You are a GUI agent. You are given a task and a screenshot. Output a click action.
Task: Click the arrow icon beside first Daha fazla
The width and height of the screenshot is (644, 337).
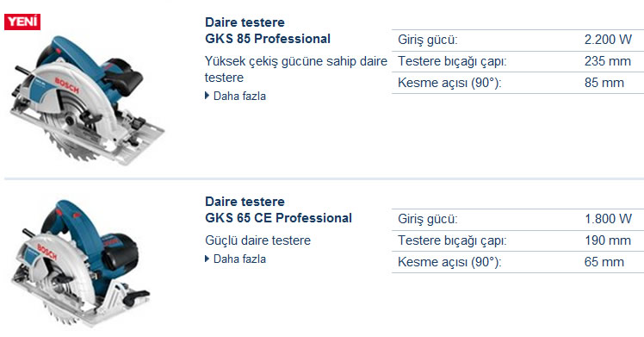(207, 96)
